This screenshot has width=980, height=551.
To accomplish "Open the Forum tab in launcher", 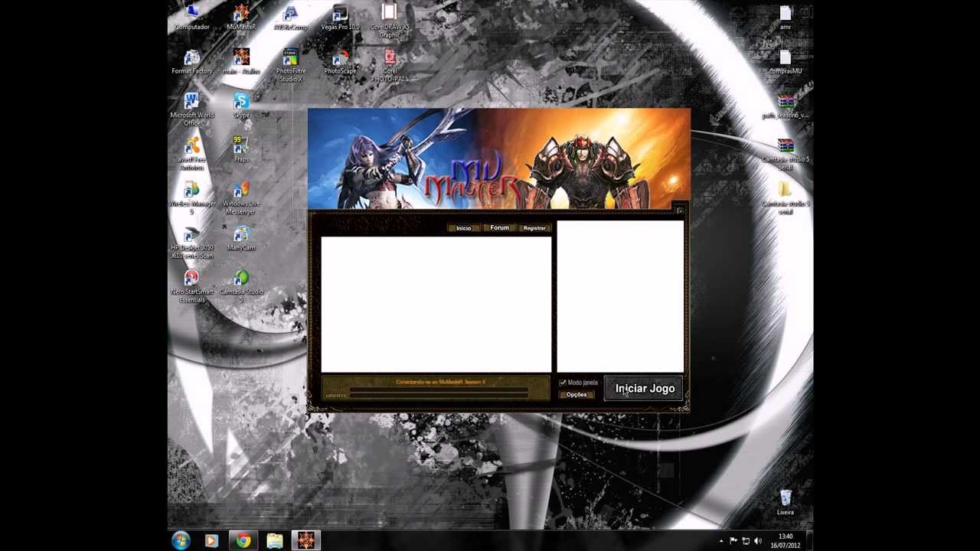I will point(499,228).
